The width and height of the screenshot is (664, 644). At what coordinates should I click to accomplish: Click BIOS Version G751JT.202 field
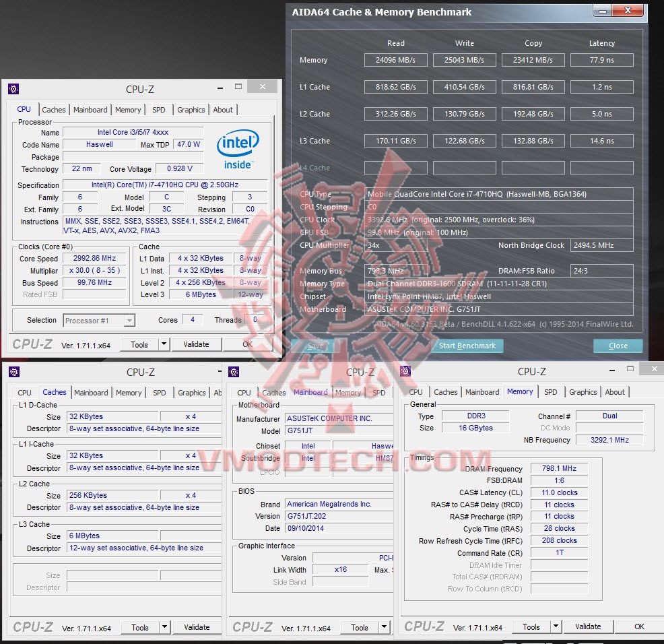[339, 516]
